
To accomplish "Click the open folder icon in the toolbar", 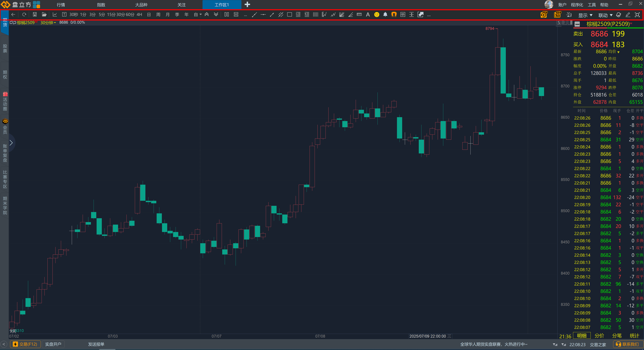I will [44, 14].
